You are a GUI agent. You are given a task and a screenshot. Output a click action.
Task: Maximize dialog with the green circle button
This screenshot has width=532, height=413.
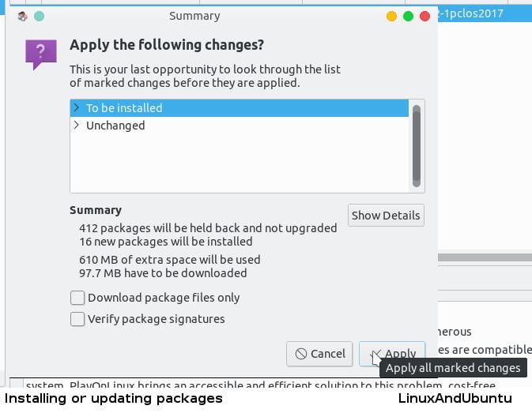tap(409, 16)
